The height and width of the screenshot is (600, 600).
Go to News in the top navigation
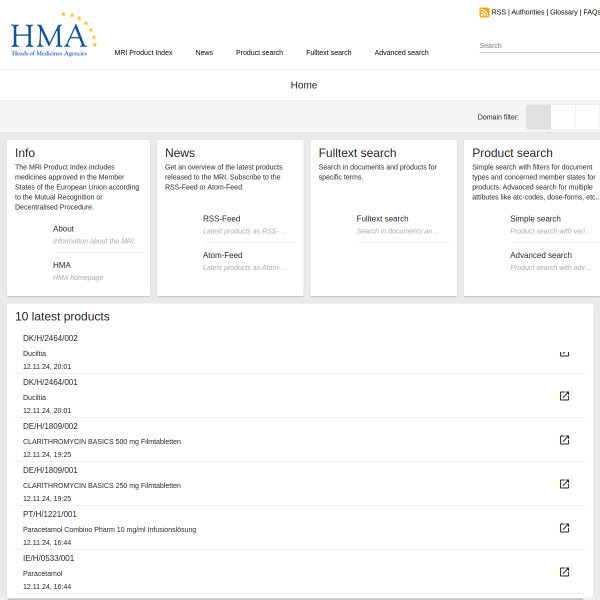pos(204,52)
